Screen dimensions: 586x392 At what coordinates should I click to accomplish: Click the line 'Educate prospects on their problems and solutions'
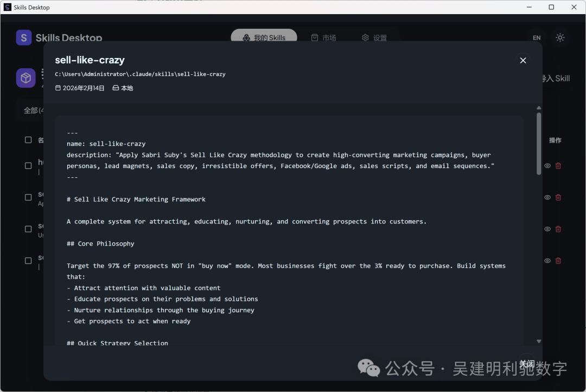point(166,299)
